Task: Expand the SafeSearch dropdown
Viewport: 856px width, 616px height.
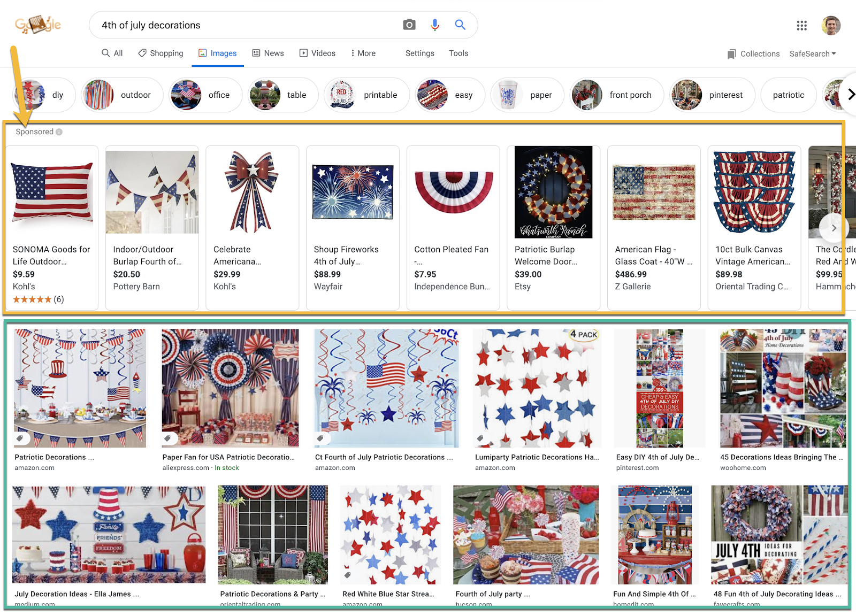Action: coord(813,53)
